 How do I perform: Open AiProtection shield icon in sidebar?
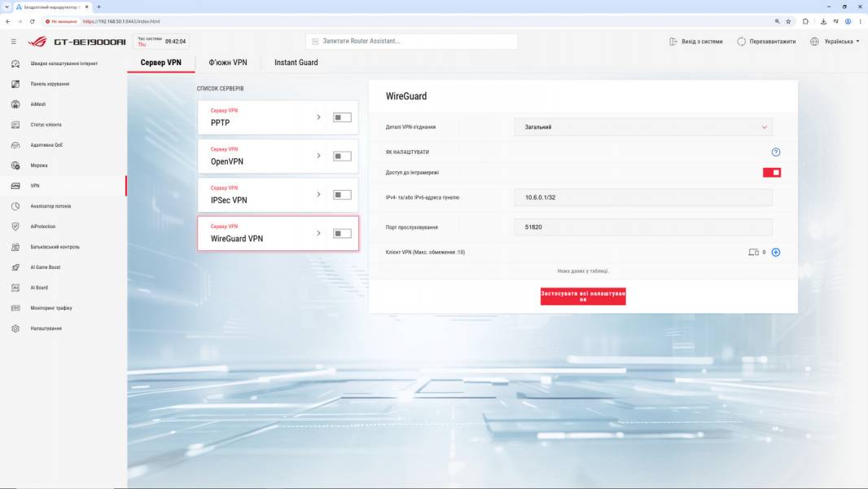(15, 227)
